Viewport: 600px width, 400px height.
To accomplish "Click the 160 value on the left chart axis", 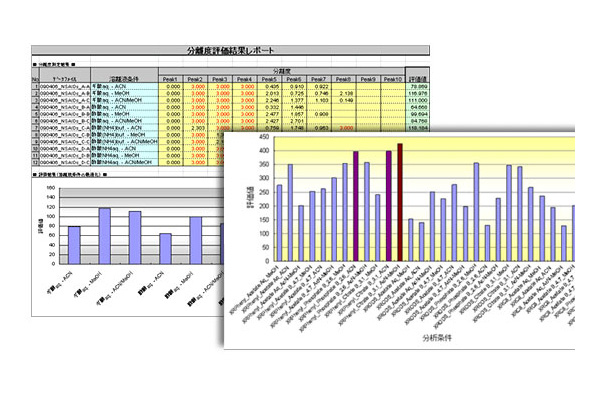I will 51,188.
